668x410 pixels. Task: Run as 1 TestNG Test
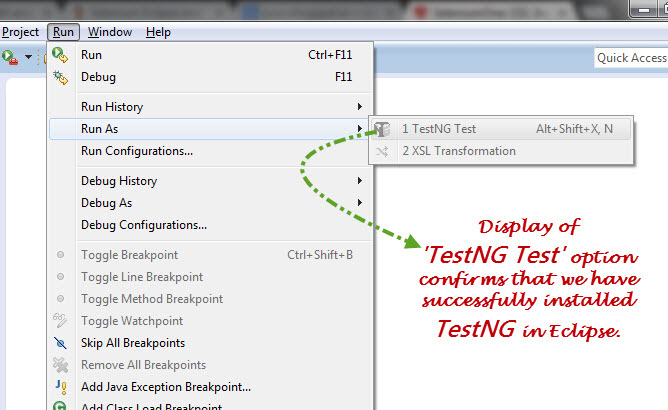coord(501,129)
